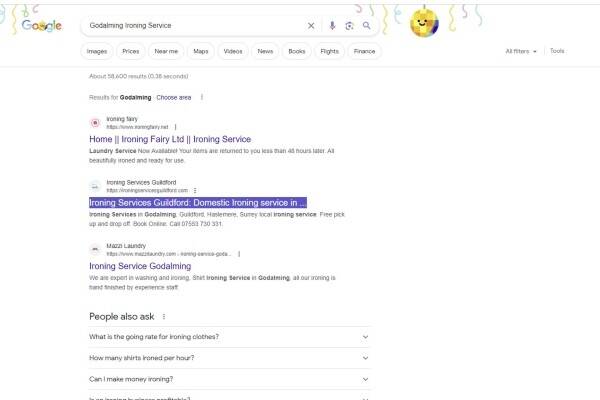
Task: Open the All filters dropdown
Action: click(x=521, y=51)
